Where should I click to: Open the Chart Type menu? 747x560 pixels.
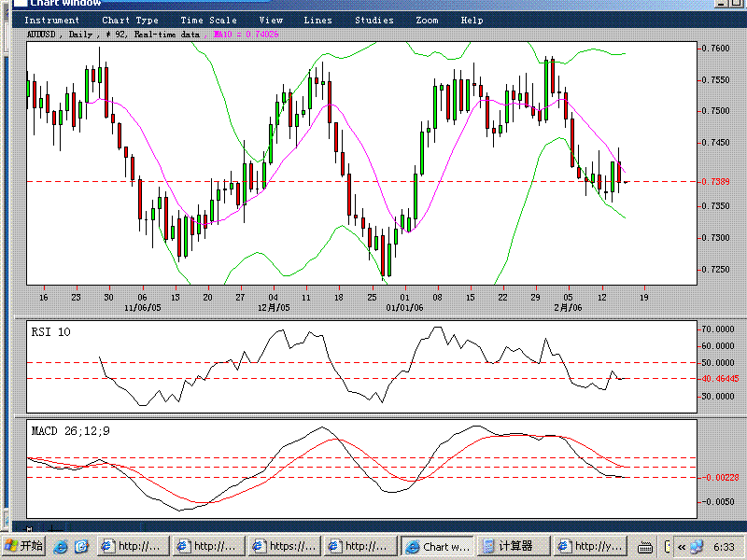click(x=130, y=20)
